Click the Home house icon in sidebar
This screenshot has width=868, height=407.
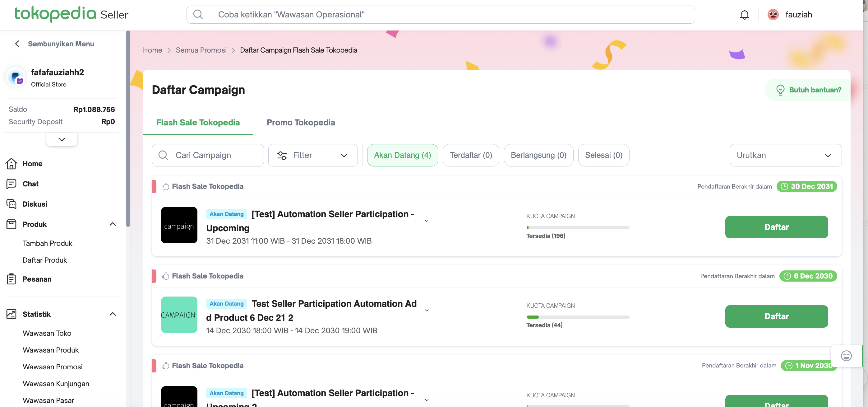coord(12,164)
